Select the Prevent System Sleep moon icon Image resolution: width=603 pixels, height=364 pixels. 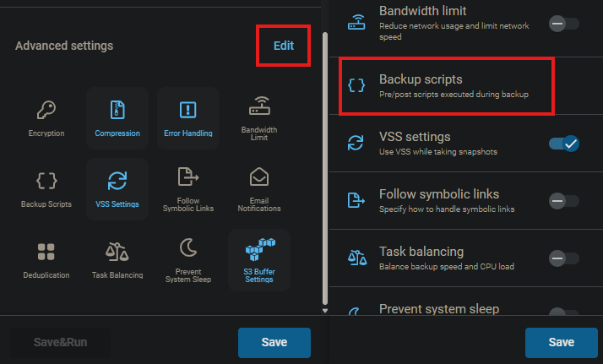click(x=187, y=247)
